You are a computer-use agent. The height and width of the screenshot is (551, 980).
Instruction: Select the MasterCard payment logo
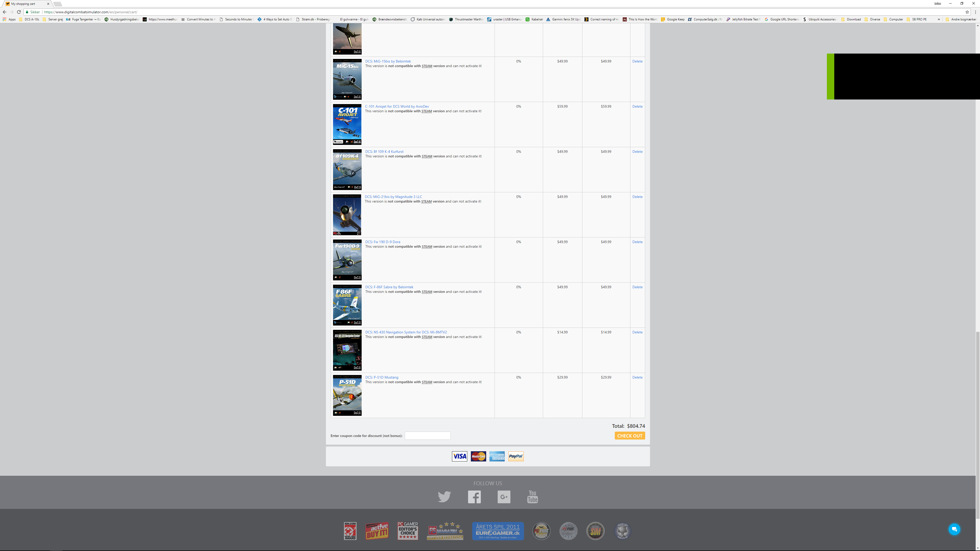pos(478,456)
